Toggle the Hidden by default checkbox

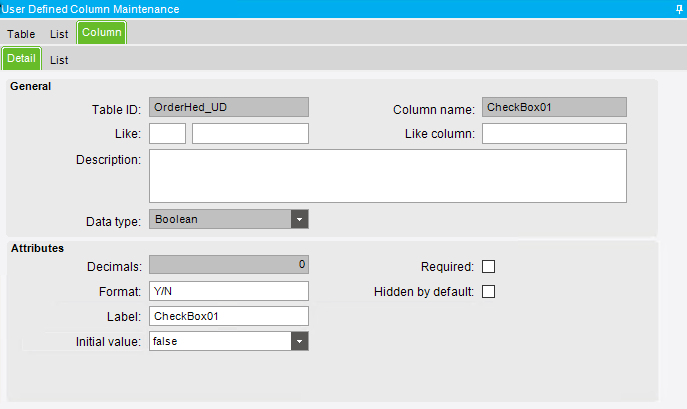tap(489, 292)
